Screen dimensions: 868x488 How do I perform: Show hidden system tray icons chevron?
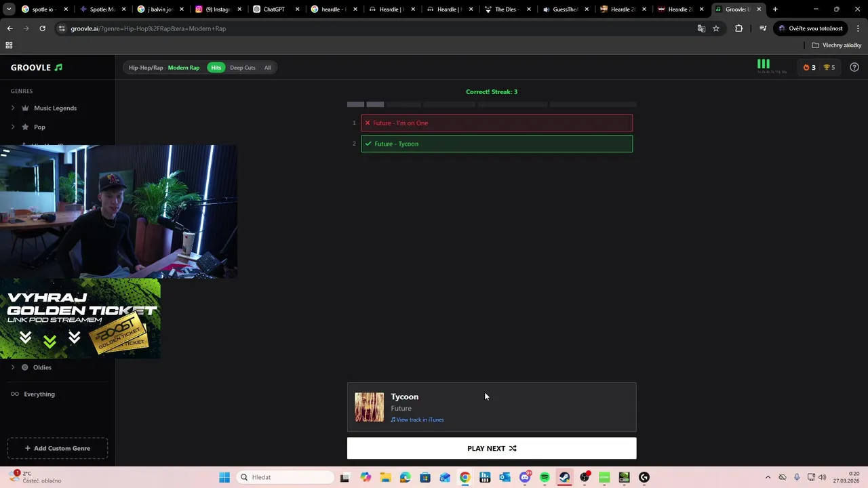pyautogui.click(x=768, y=477)
